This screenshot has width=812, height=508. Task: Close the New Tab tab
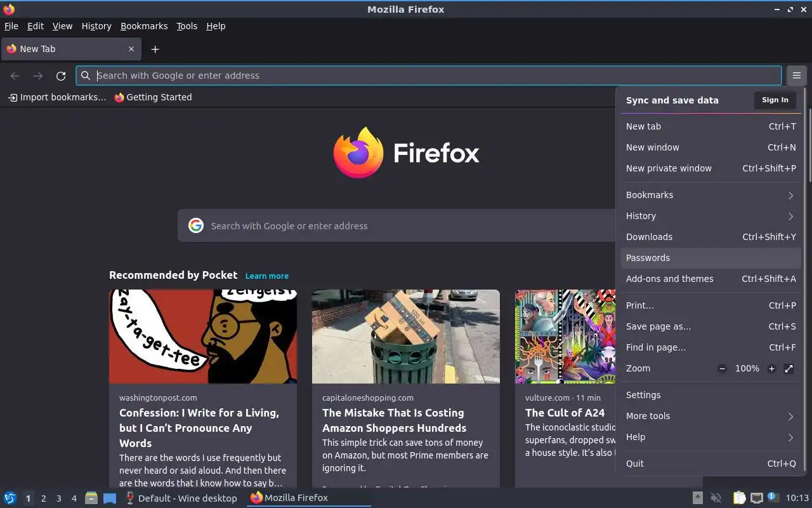(131, 49)
